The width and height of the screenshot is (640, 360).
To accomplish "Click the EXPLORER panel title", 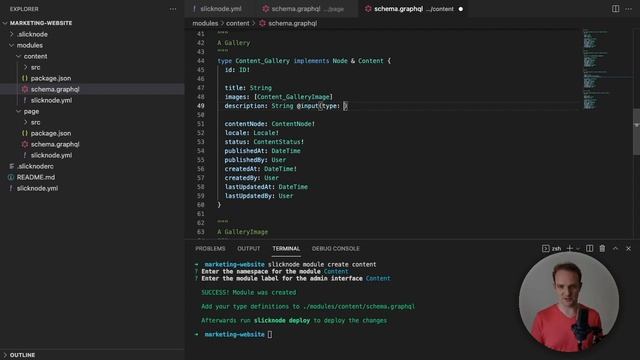I will click(24, 9).
